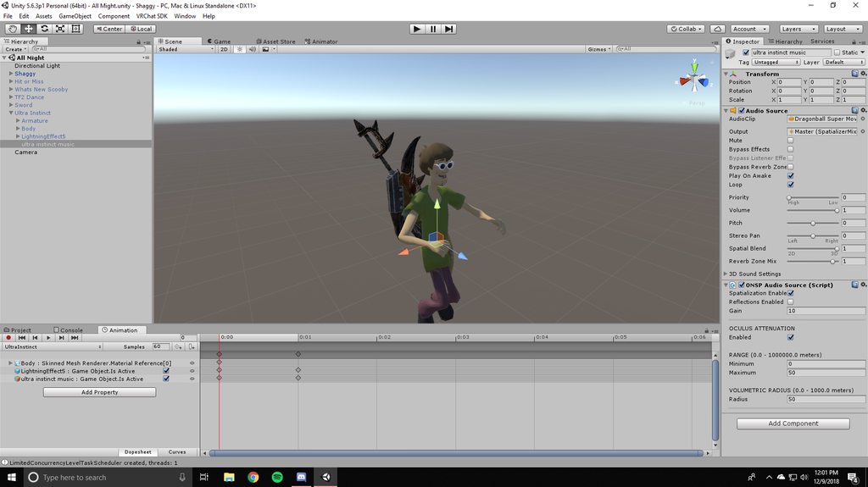Viewport: 868px width, 487px height.
Task: Select the Scale tool icon
Action: click(60, 29)
